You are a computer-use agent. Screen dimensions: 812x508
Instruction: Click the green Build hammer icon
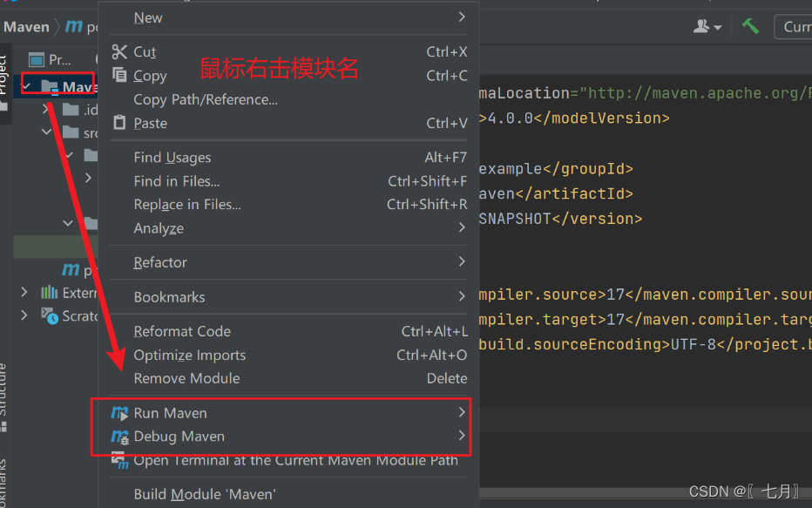(x=750, y=26)
